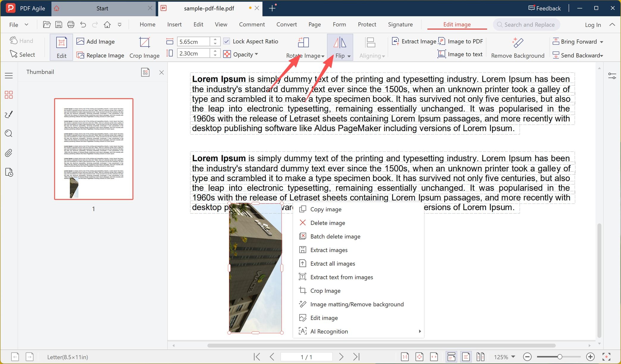Click Image to PDF tool
Image resolution: width=621 pixels, height=364 pixels.
pyautogui.click(x=461, y=41)
